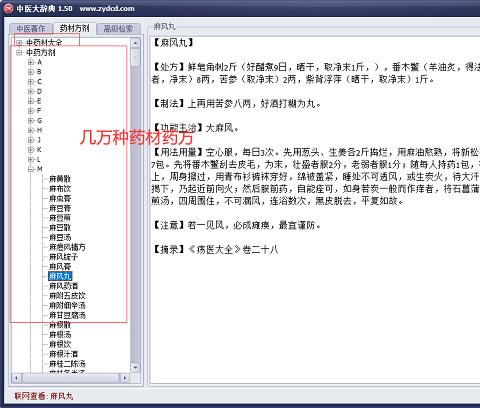Open the 麻豆散 formula
The width and height of the screenshot is (480, 408).
pyautogui.click(x=60, y=228)
